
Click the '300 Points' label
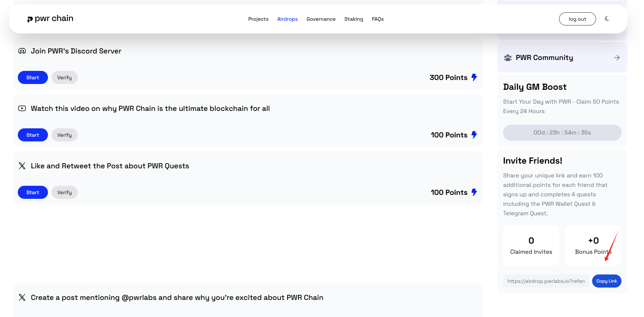pyautogui.click(x=448, y=77)
